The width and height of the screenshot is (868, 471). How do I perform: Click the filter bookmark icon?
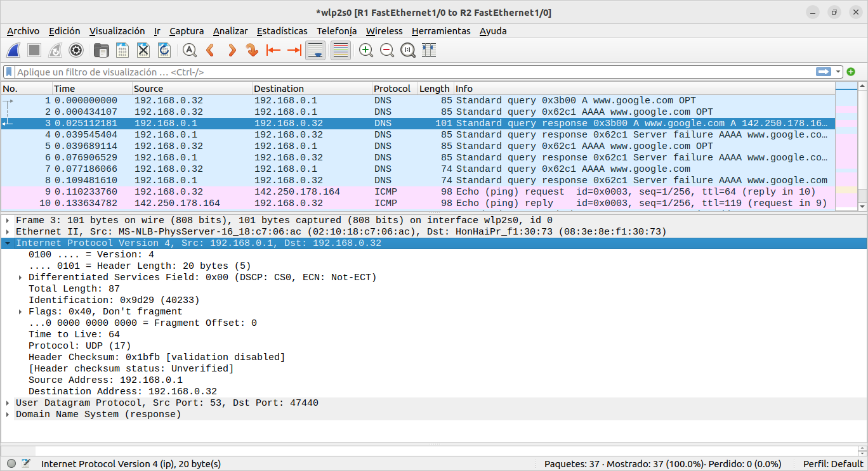tap(9, 72)
